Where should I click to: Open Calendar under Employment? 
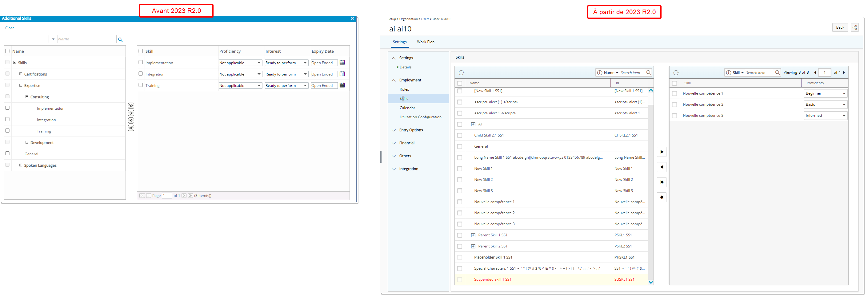[407, 108]
